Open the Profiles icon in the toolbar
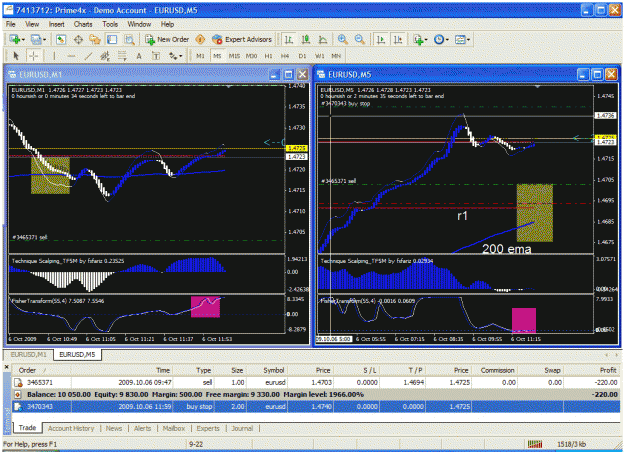This screenshot has width=625, height=452. click(x=36, y=39)
